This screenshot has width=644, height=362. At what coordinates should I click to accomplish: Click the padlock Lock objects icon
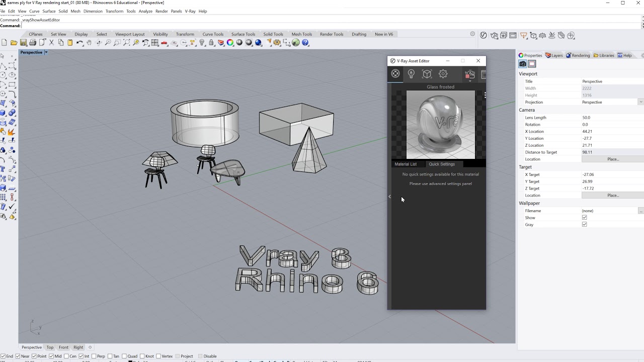[211, 43]
